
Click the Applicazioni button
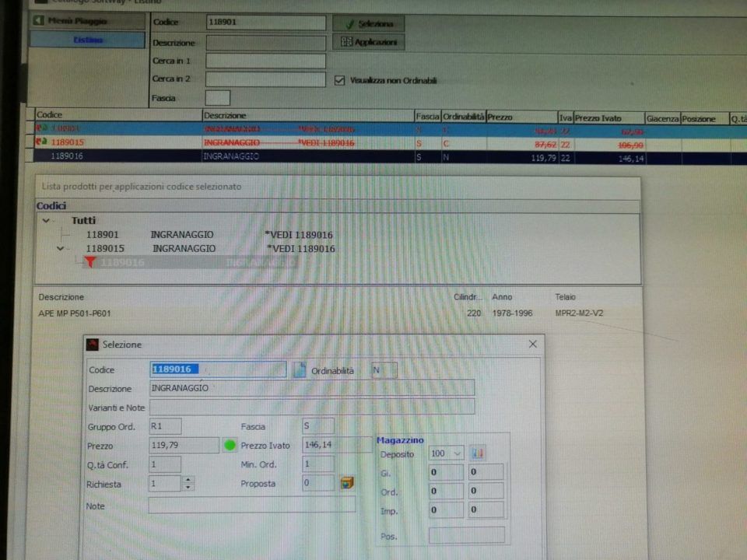pos(369,43)
